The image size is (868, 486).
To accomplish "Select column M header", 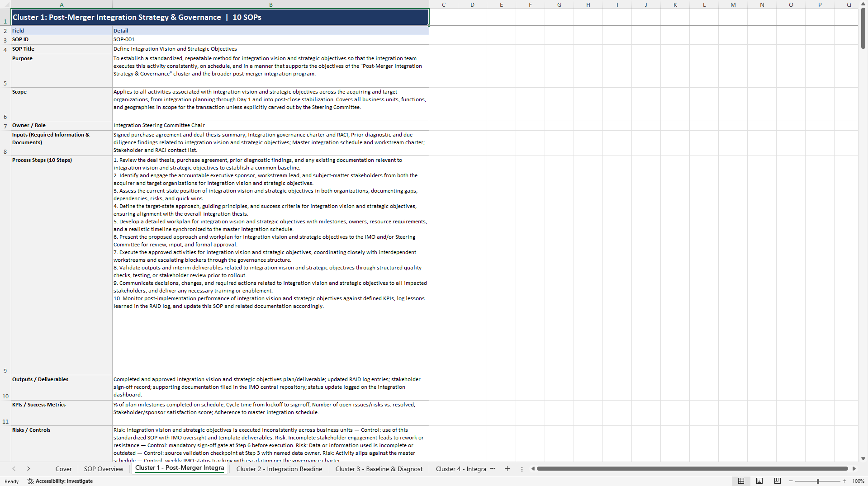I will tap(733, 5).
